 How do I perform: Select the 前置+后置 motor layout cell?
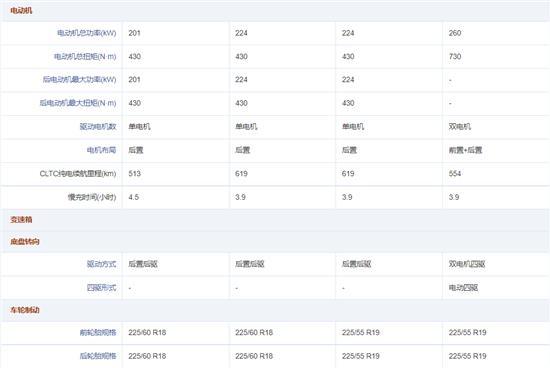click(465, 150)
